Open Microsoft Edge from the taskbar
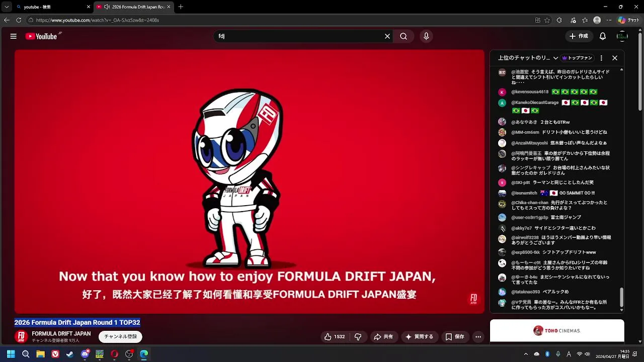 tap(144, 354)
